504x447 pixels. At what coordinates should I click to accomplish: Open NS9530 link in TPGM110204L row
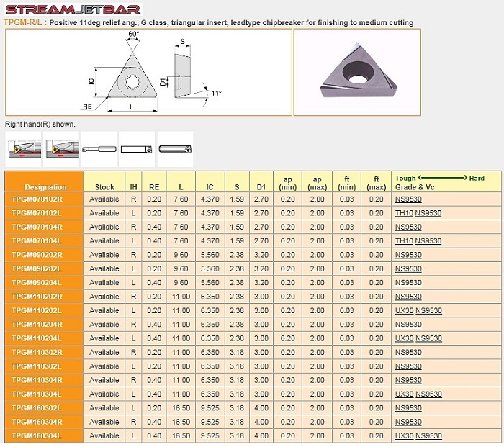pos(429,338)
